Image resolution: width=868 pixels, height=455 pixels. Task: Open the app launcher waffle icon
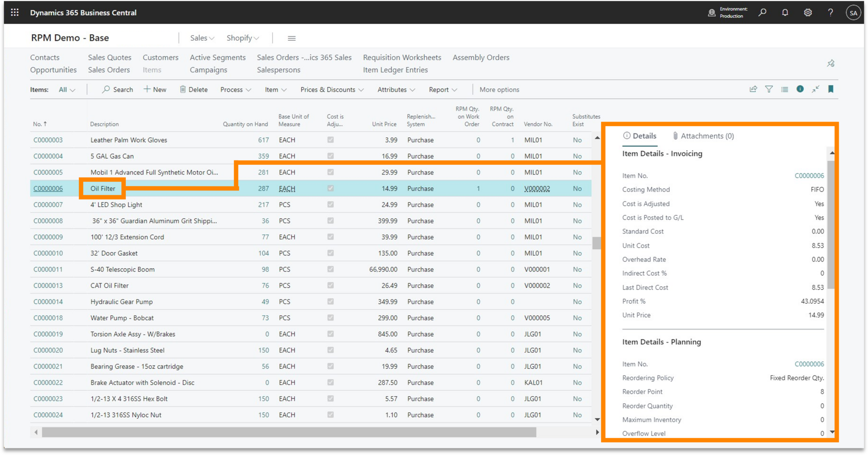15,12
